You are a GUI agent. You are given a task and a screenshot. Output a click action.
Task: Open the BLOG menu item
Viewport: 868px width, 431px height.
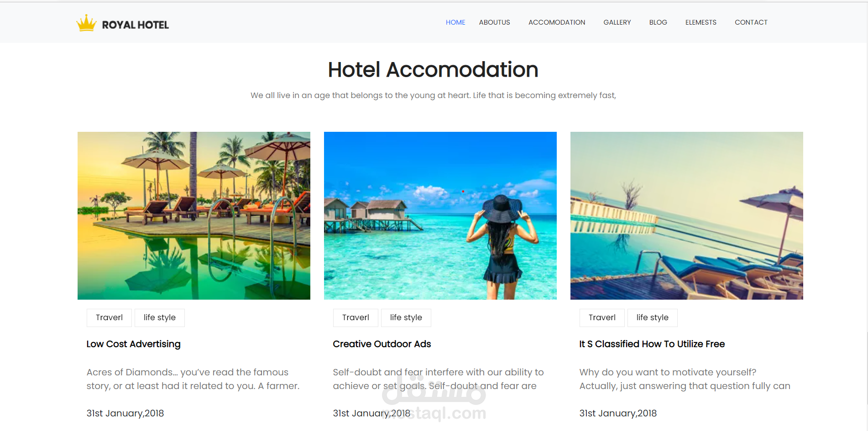(658, 22)
